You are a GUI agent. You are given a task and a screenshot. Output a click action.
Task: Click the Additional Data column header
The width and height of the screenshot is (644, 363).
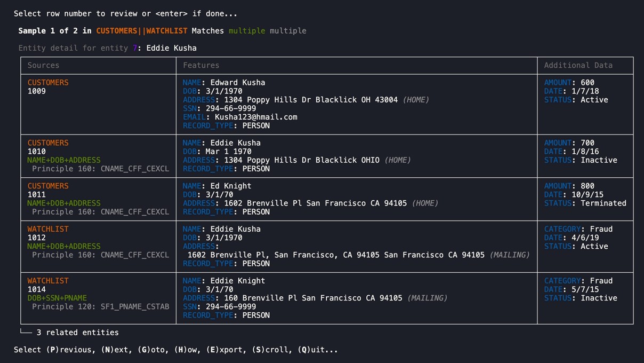(579, 65)
